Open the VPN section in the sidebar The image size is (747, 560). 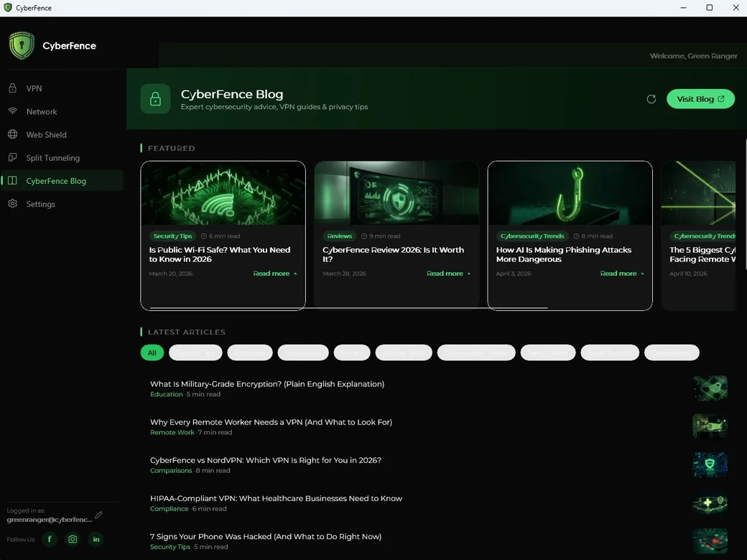pos(62,88)
